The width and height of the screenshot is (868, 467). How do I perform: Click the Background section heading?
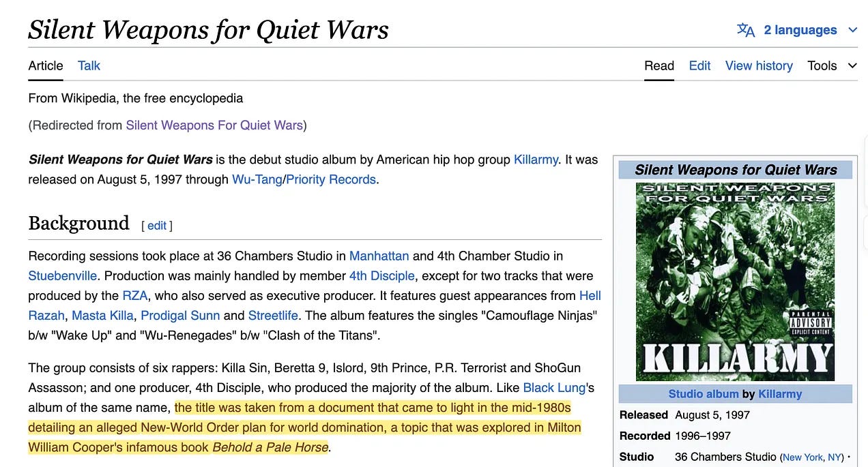click(78, 224)
